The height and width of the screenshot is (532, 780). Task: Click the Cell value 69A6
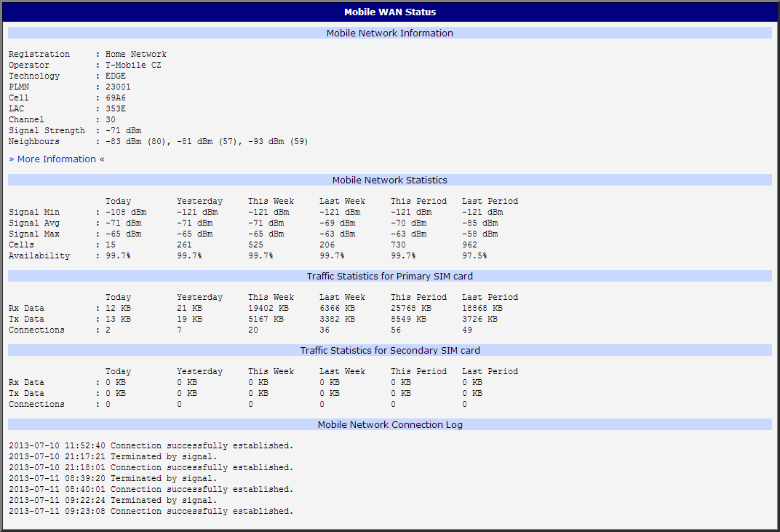[x=116, y=98]
